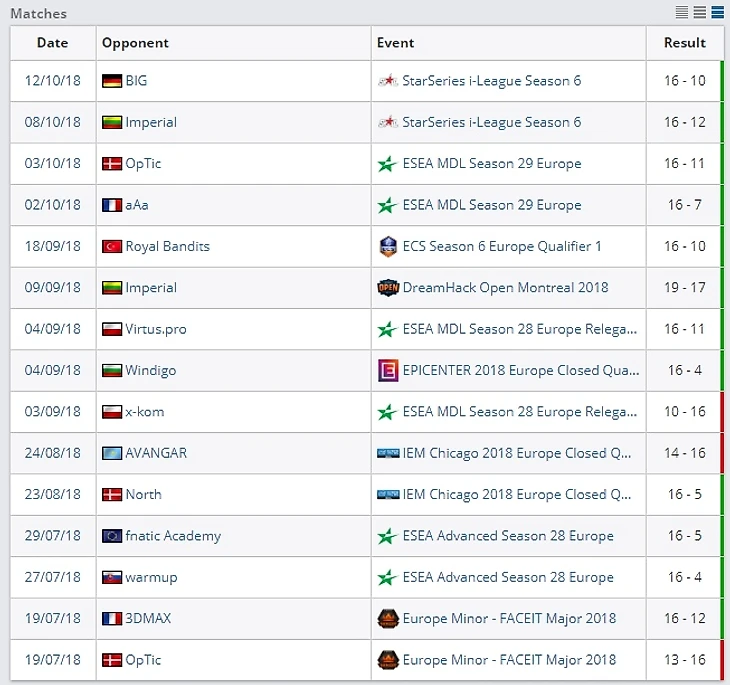Open ESEA Advanced Season 28 link in warmup row
The width and height of the screenshot is (730, 685).
coord(507,577)
